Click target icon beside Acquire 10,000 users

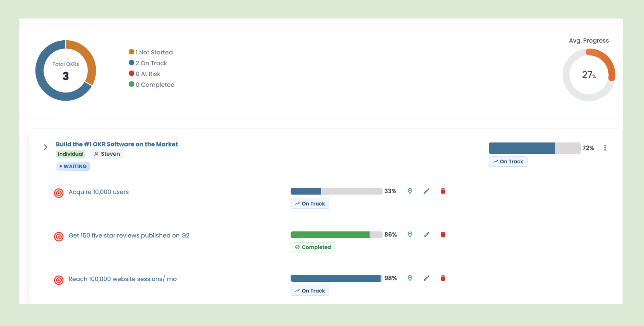click(59, 193)
